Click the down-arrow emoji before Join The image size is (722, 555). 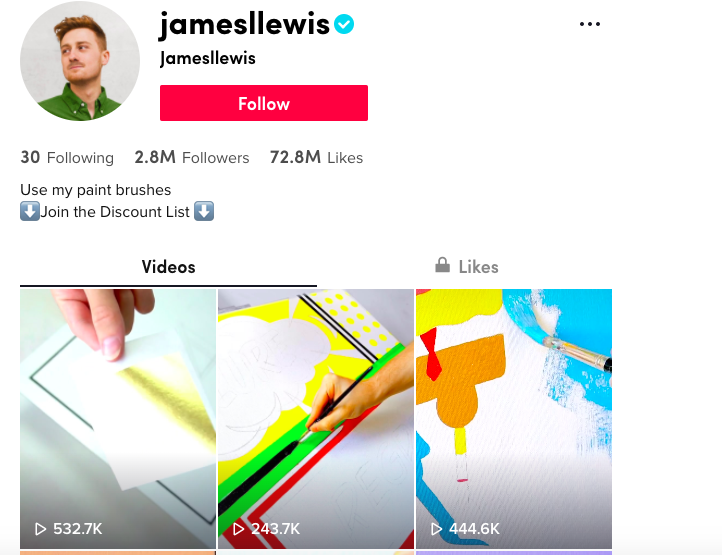30,211
